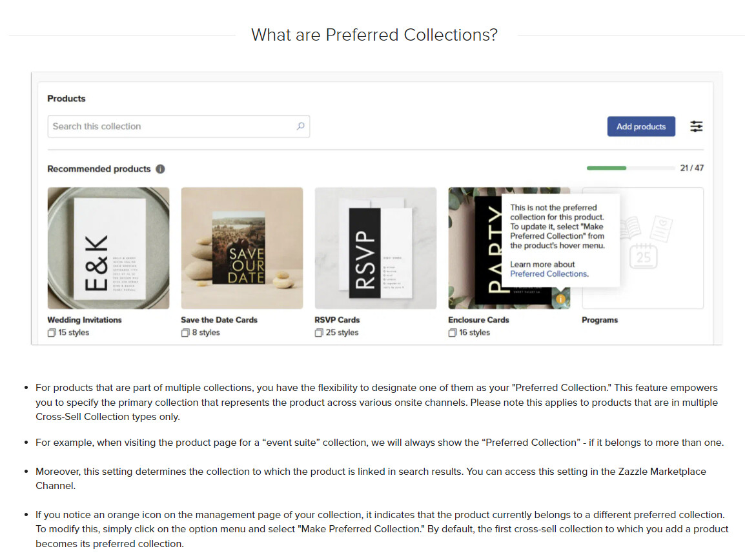
Task: Select the Wedding Invitations thumbnail
Action: pos(108,248)
